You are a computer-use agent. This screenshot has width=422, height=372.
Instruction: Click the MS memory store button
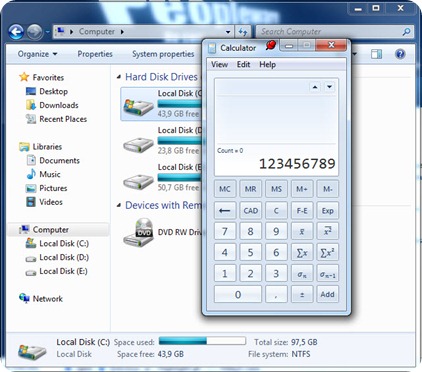pyautogui.click(x=276, y=189)
